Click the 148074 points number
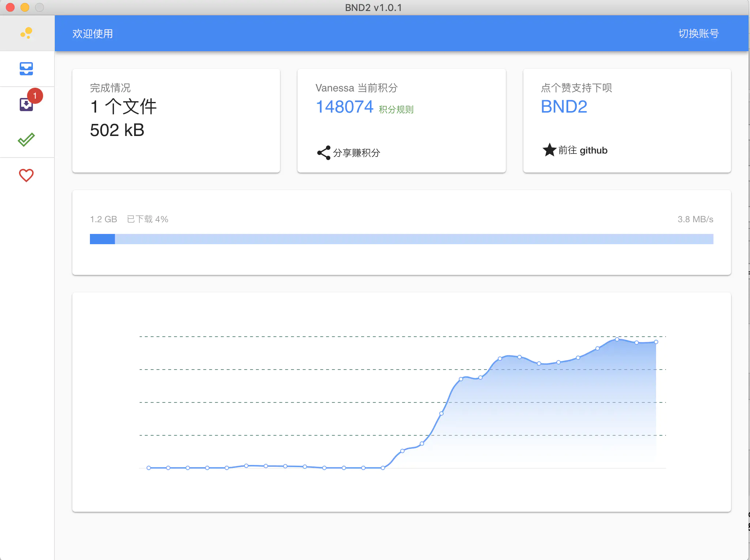 coord(344,107)
